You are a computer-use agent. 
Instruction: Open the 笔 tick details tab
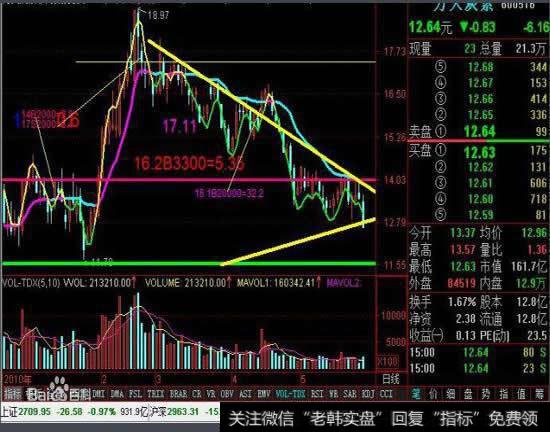416,394
